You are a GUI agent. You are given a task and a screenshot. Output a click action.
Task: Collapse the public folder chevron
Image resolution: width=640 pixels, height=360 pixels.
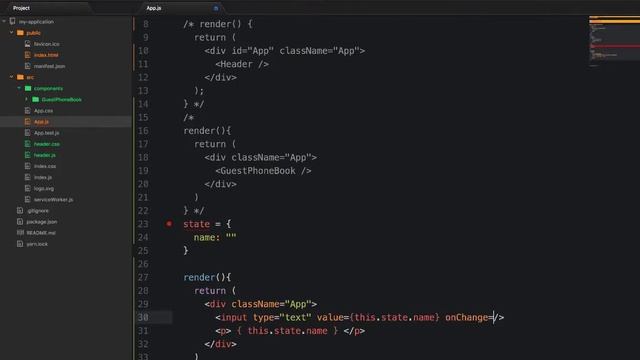(11, 33)
